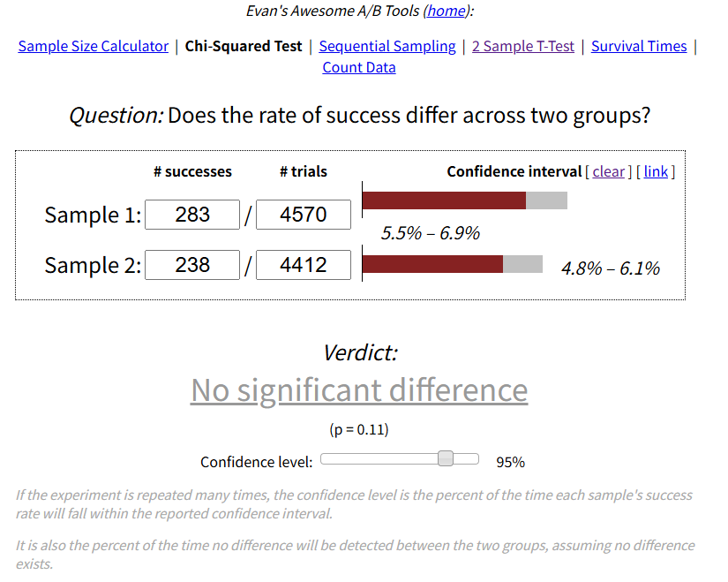
Task: Click the 95% confidence level value
Action: point(510,462)
